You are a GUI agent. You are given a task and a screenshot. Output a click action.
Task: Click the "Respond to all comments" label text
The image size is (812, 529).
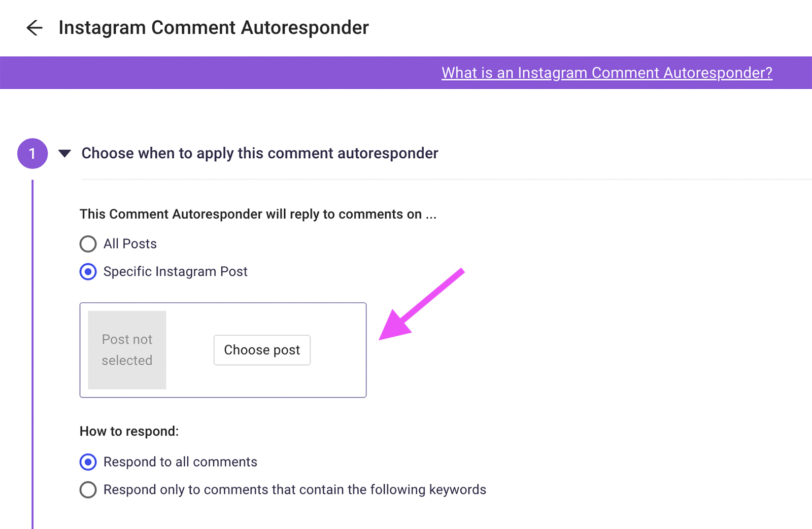tap(180, 462)
